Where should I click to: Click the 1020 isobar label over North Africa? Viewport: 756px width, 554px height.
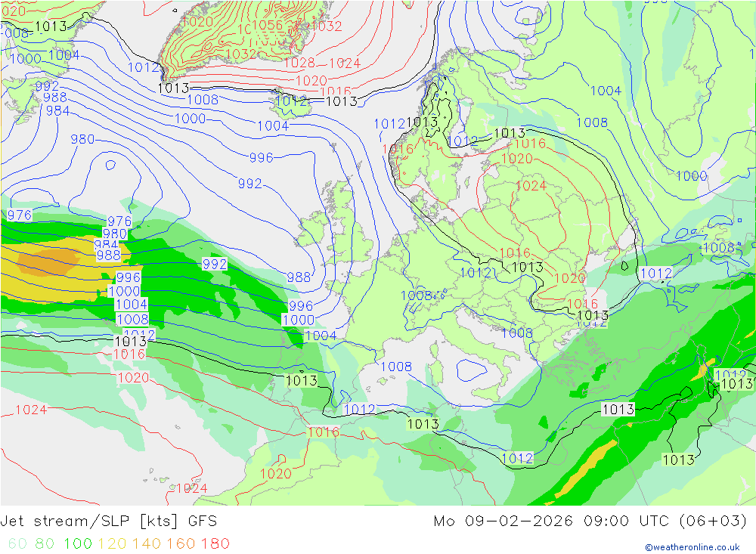point(276,473)
